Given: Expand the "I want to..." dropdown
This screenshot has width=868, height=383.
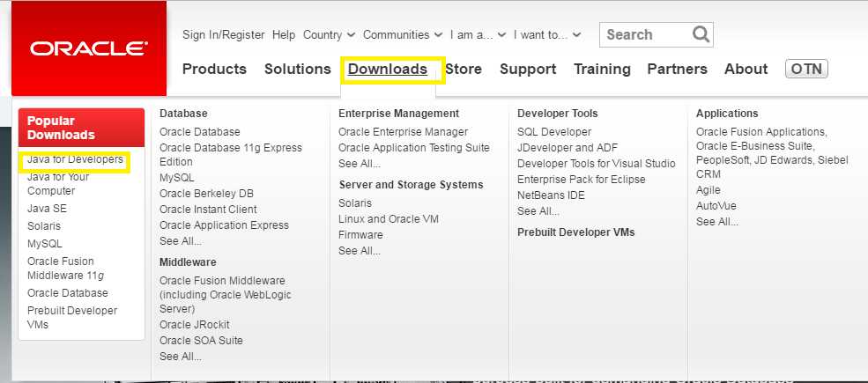Looking at the screenshot, I should (547, 34).
